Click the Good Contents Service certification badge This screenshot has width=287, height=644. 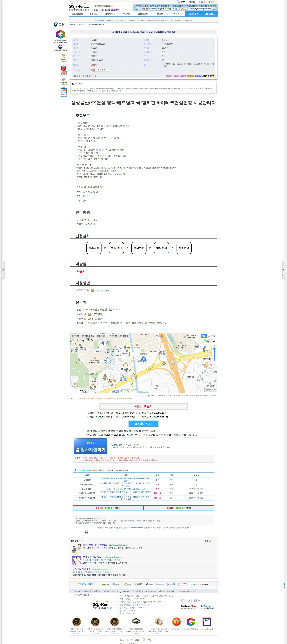61,36
